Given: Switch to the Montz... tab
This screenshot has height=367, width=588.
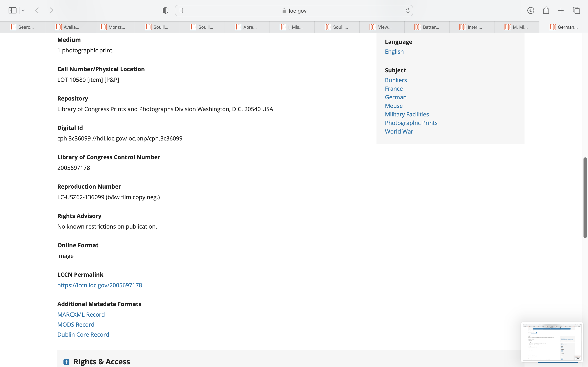Looking at the screenshot, I should tap(112, 27).
